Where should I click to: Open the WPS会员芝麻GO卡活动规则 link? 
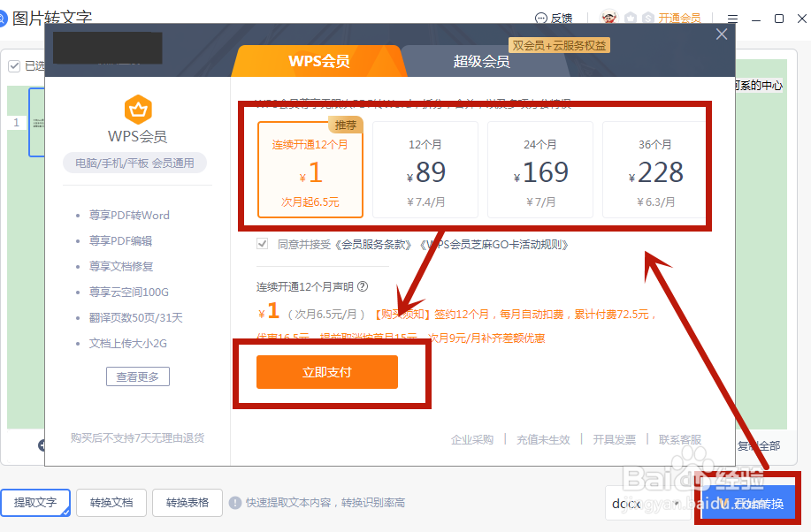(496, 245)
